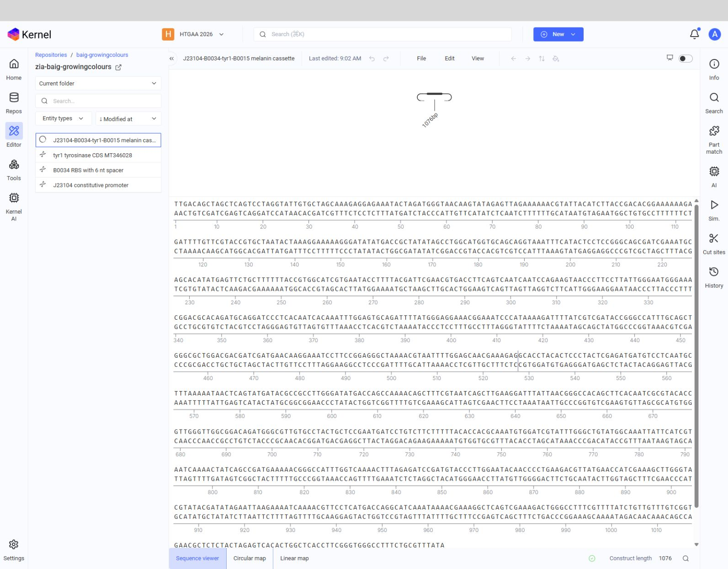
Task: Select the Sequence viewer tab
Action: [197, 558]
